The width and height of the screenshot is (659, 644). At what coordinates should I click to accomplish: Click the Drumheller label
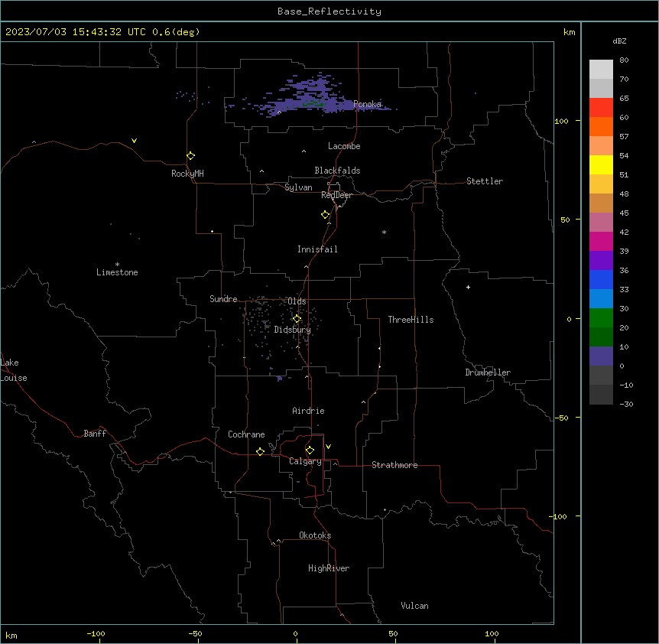click(488, 372)
